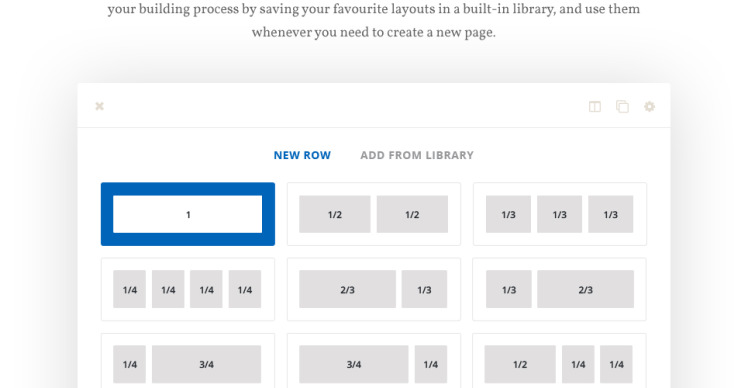Choose the two half-columns row layout
The height and width of the screenshot is (388, 748).
point(374,214)
